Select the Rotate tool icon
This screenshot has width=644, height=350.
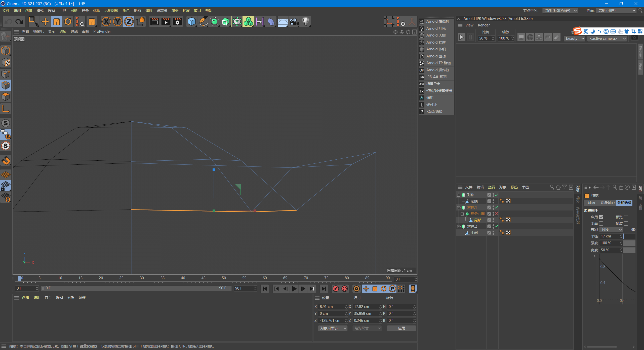pyautogui.click(x=68, y=22)
